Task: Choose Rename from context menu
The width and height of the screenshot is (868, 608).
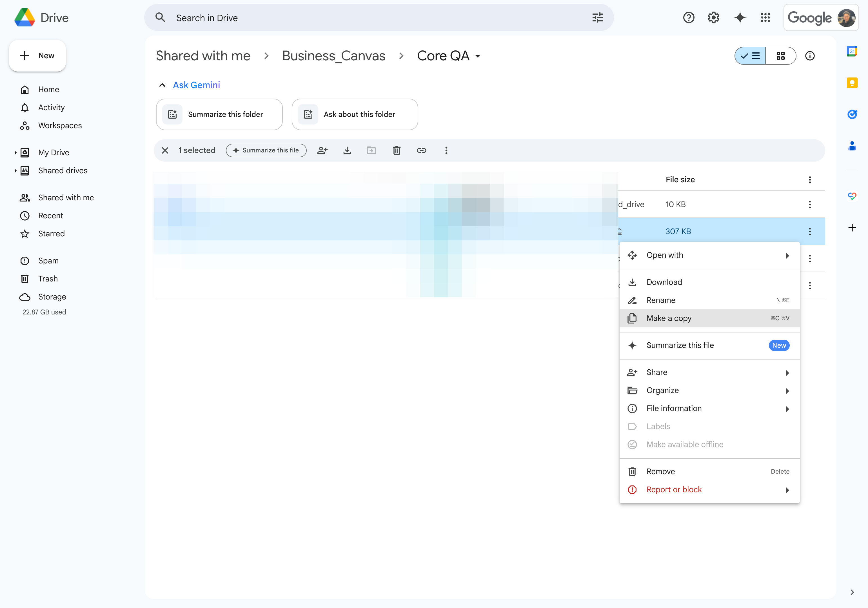Action: pyautogui.click(x=709, y=300)
